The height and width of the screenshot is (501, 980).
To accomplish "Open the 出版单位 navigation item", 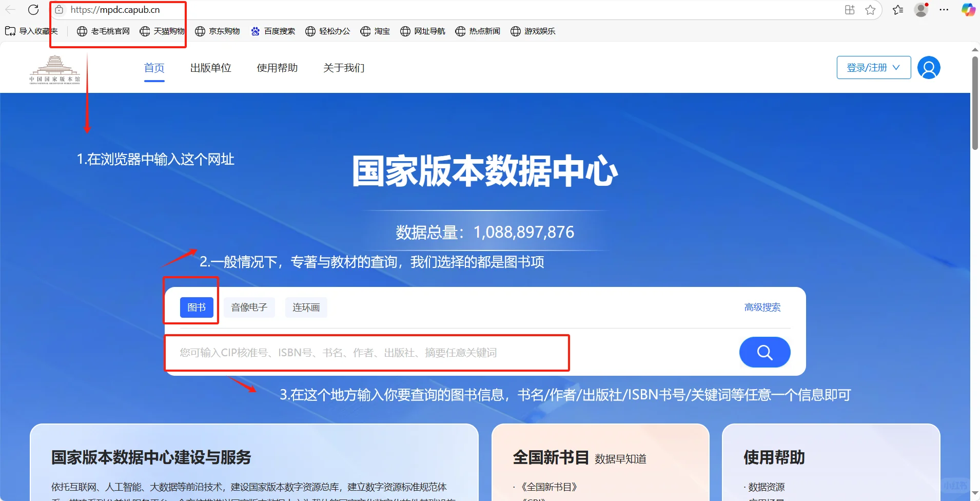I will 211,68.
